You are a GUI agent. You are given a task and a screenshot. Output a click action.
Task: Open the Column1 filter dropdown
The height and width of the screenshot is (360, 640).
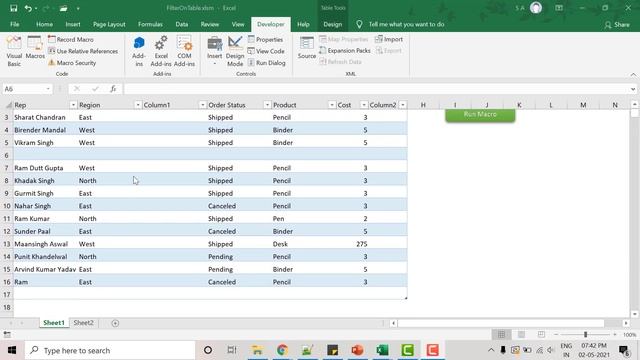[202, 105]
